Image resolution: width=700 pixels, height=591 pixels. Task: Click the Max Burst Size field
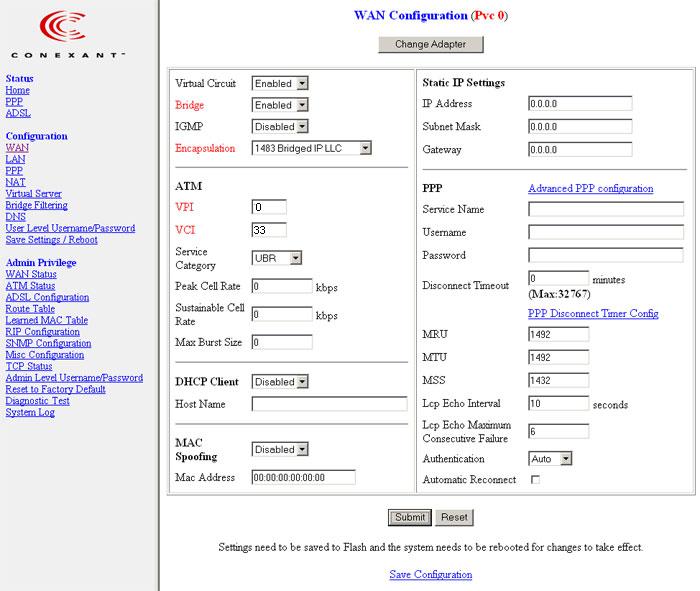pyautogui.click(x=282, y=342)
